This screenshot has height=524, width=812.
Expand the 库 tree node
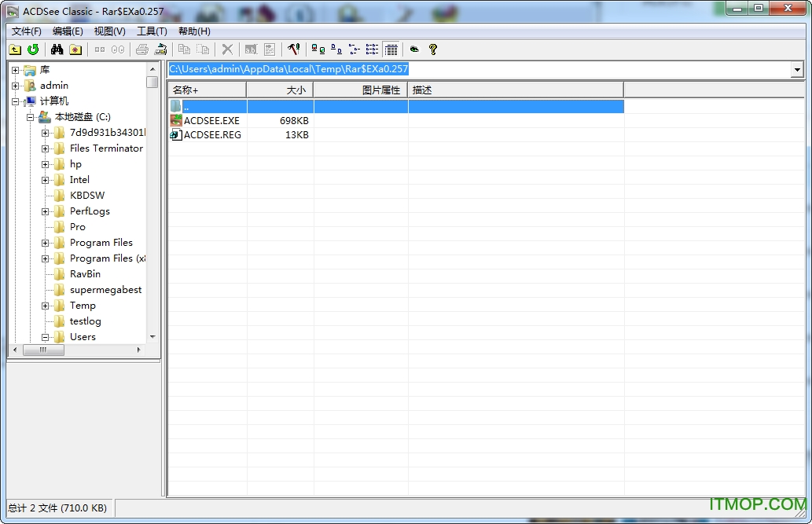(16, 70)
